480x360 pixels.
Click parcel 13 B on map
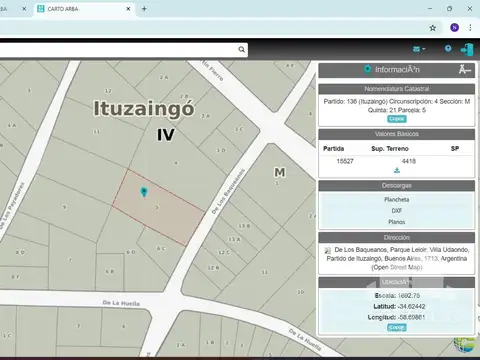pos(244,226)
